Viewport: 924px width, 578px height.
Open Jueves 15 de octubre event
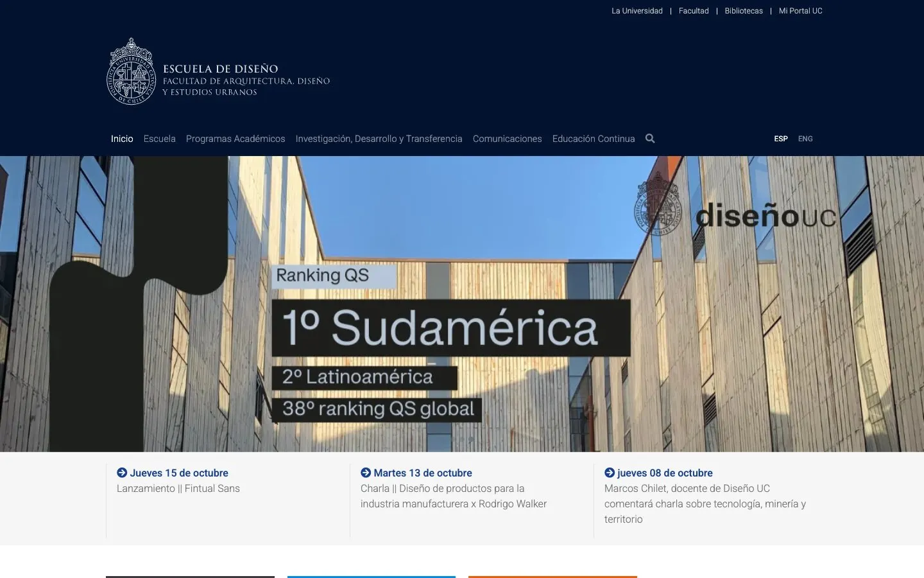[179, 473]
